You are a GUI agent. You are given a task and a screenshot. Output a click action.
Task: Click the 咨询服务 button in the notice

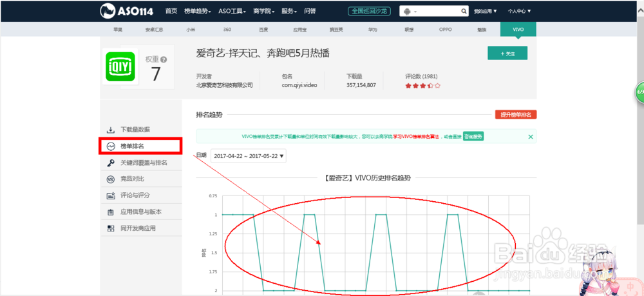[473, 137]
